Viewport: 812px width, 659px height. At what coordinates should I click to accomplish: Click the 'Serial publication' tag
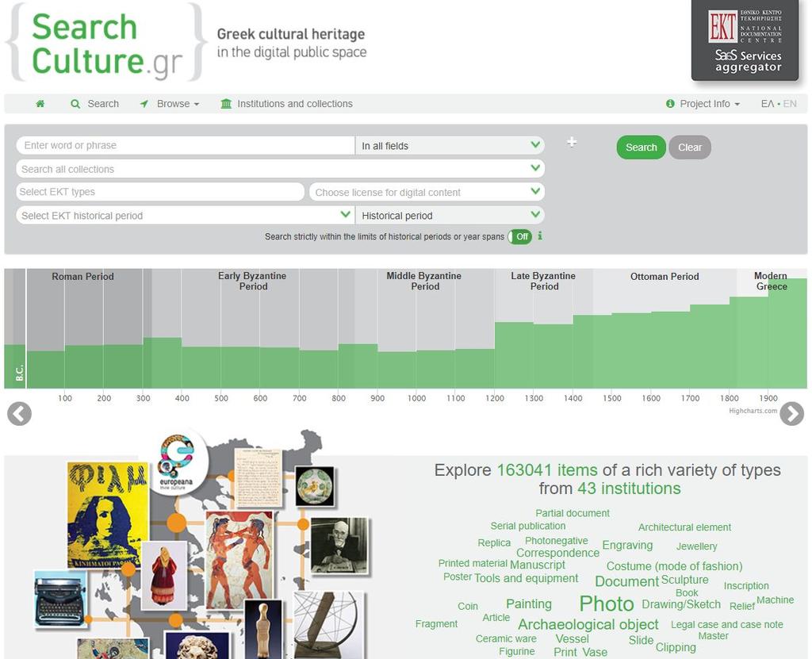coord(527,526)
